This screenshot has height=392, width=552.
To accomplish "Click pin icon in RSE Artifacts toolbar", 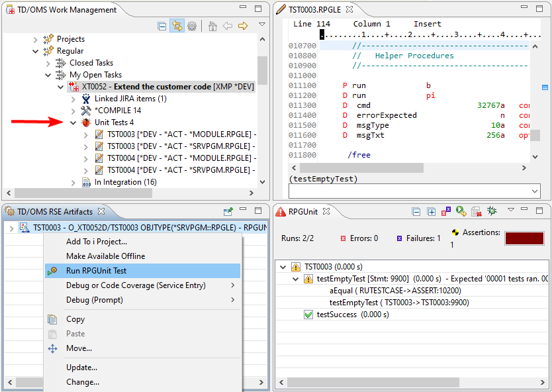I will coord(228,211).
